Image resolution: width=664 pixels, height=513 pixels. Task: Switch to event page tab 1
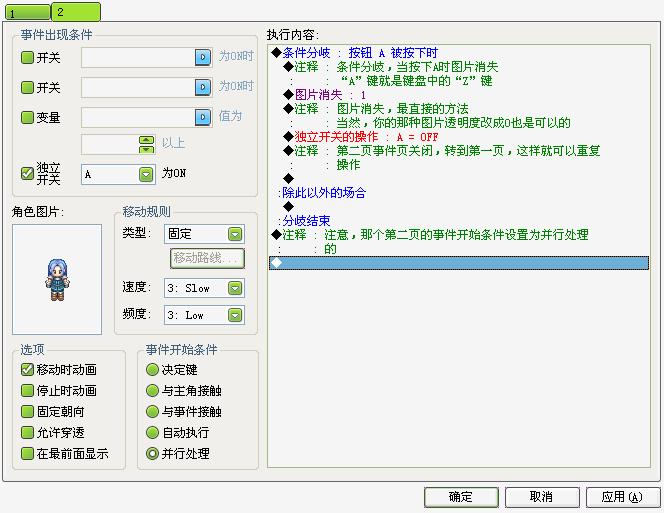[28, 12]
